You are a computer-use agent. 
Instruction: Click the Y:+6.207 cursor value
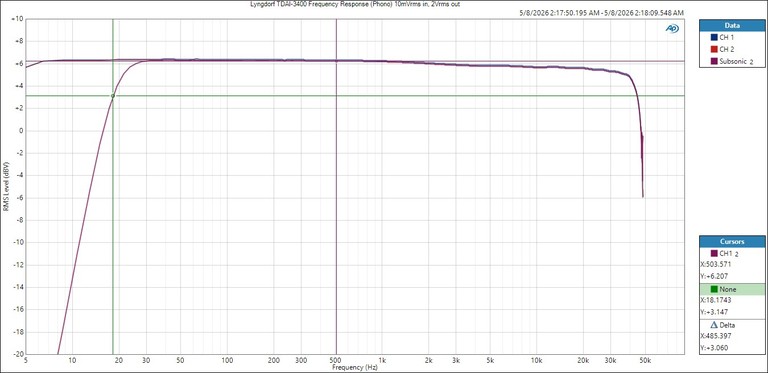714,276
